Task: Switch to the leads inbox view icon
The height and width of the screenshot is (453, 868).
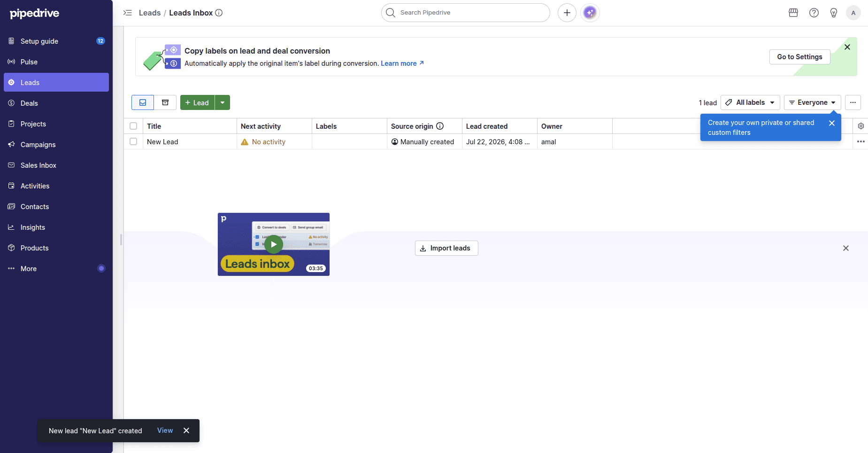Action: point(143,102)
